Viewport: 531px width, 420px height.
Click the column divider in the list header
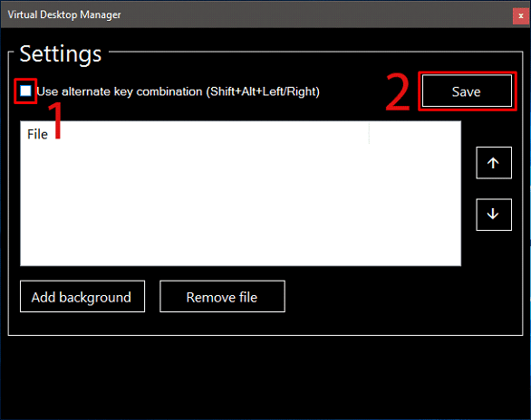click(x=369, y=134)
